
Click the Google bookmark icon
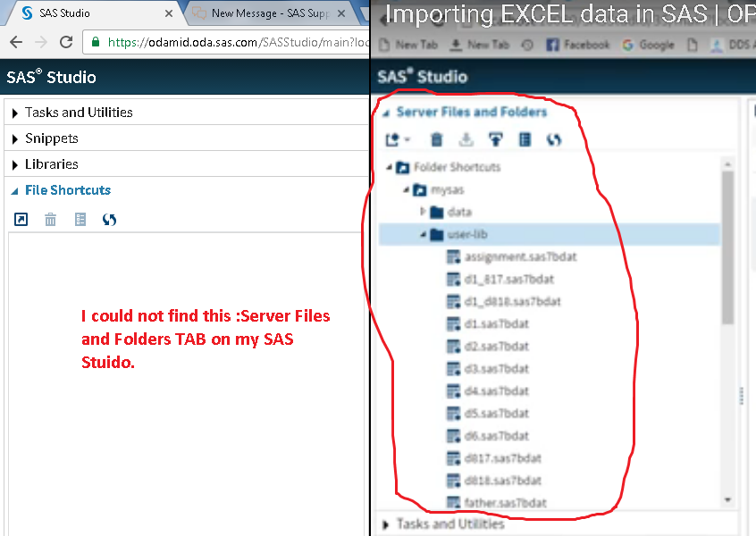[627, 45]
